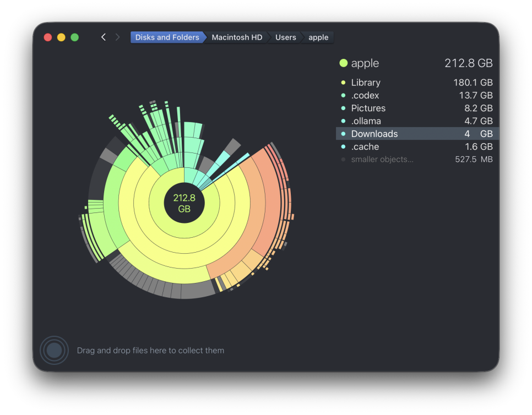Jump to Users folder in path bar
The width and height of the screenshot is (532, 415).
(286, 37)
